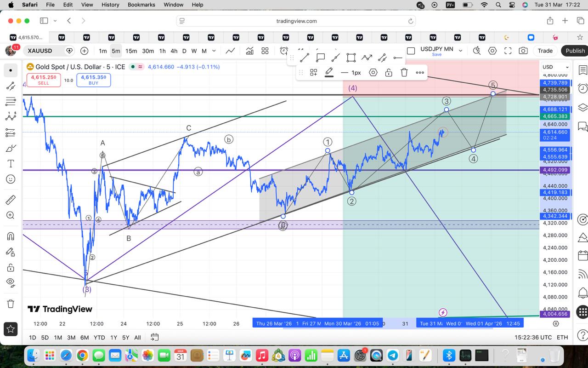
Task: Toggle magnet mode in left sidebar
Action: pyautogui.click(x=11, y=236)
